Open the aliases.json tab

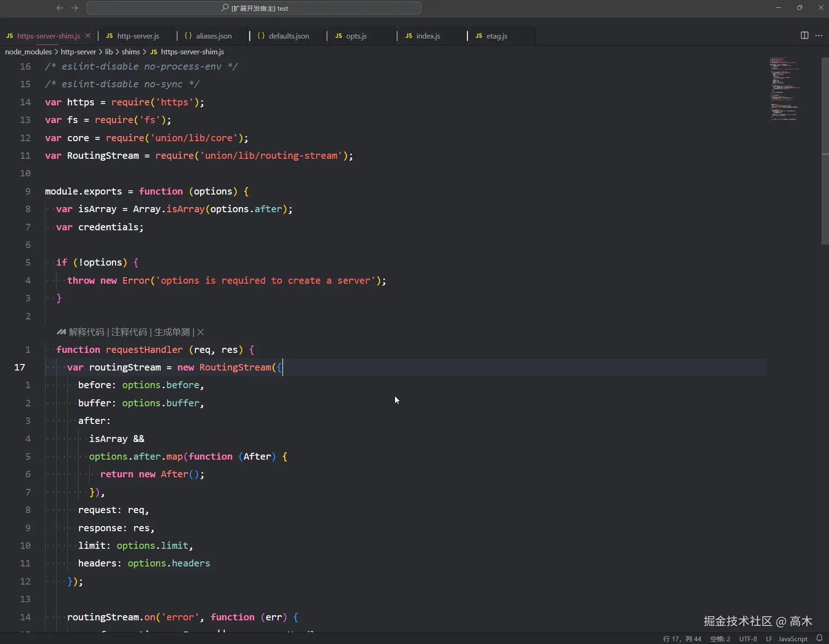pos(214,36)
